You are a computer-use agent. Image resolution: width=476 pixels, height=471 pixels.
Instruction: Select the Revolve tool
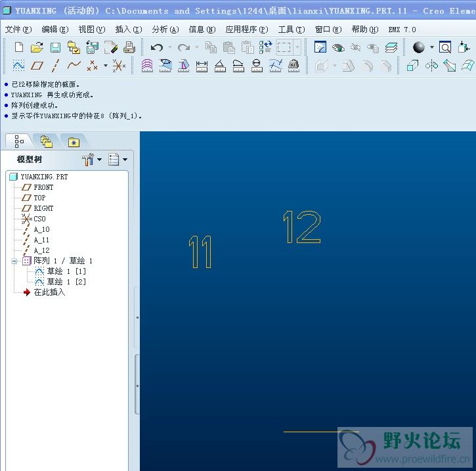[x=431, y=66]
